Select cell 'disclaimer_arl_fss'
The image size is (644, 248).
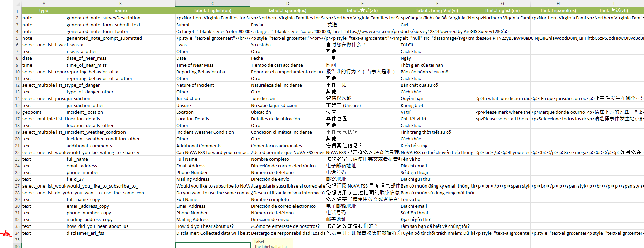[x=120, y=233]
